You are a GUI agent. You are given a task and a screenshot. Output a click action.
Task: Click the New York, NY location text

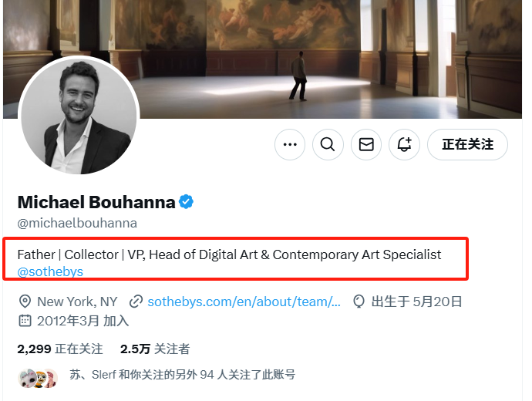click(77, 302)
